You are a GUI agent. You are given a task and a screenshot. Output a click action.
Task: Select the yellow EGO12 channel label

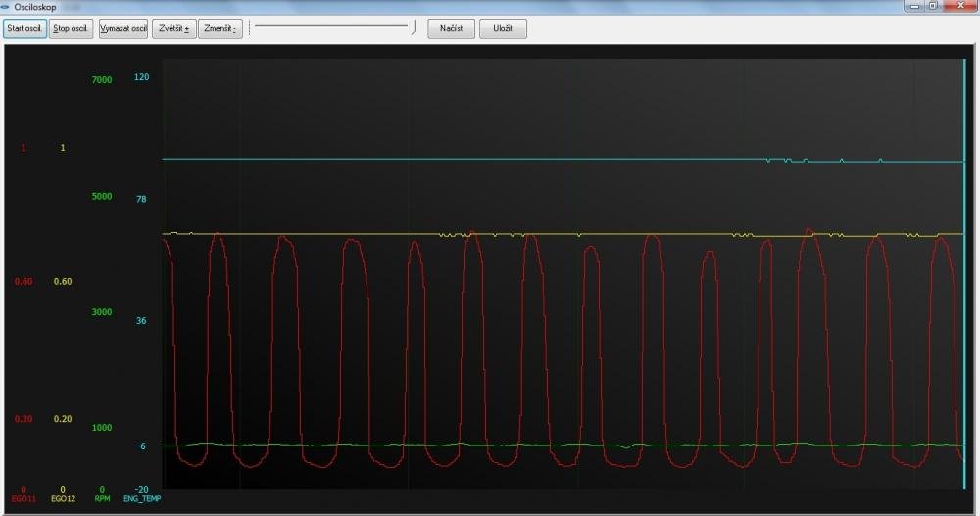coord(63,499)
